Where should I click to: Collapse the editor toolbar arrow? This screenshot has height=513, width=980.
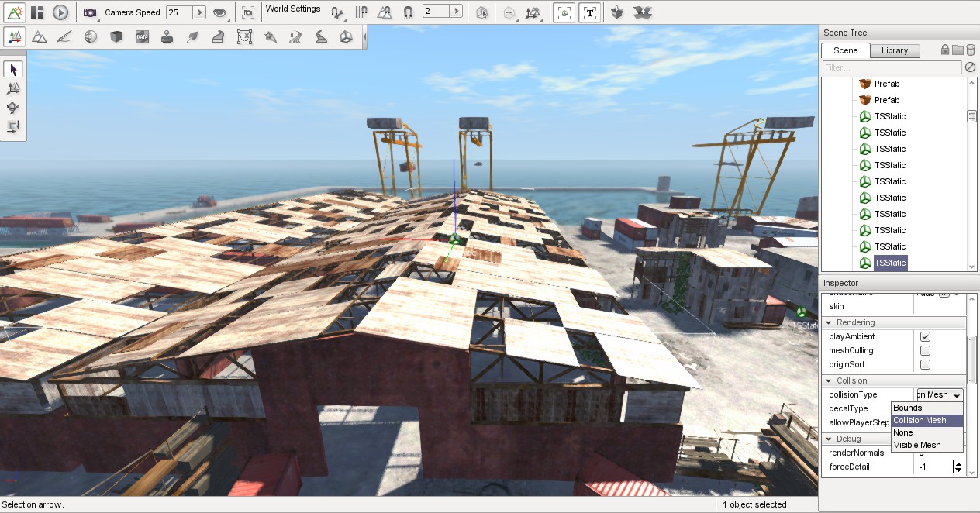tap(364, 36)
